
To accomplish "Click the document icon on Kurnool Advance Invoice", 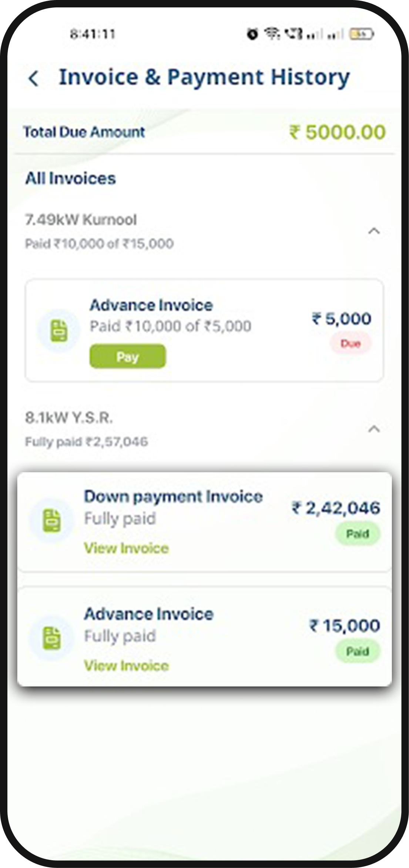I will (59, 331).
